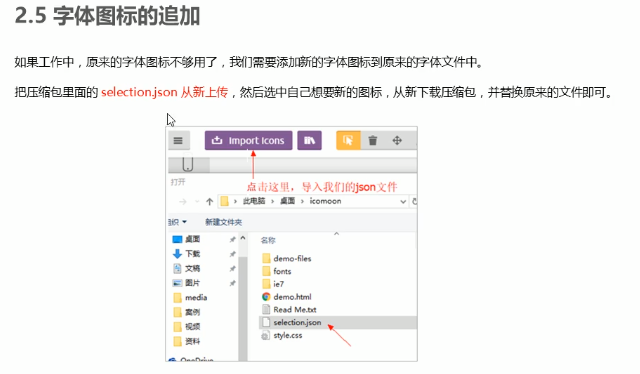Select the ie7 folder

click(x=278, y=284)
